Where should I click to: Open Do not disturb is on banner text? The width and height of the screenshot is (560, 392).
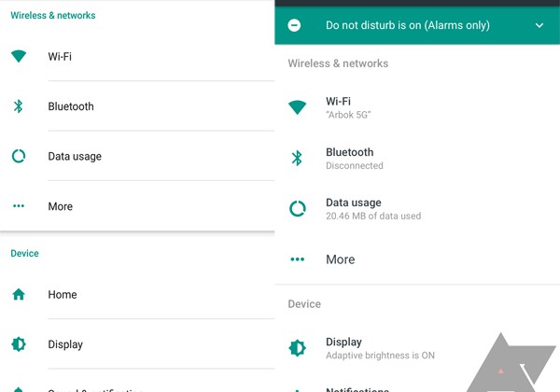tap(407, 26)
